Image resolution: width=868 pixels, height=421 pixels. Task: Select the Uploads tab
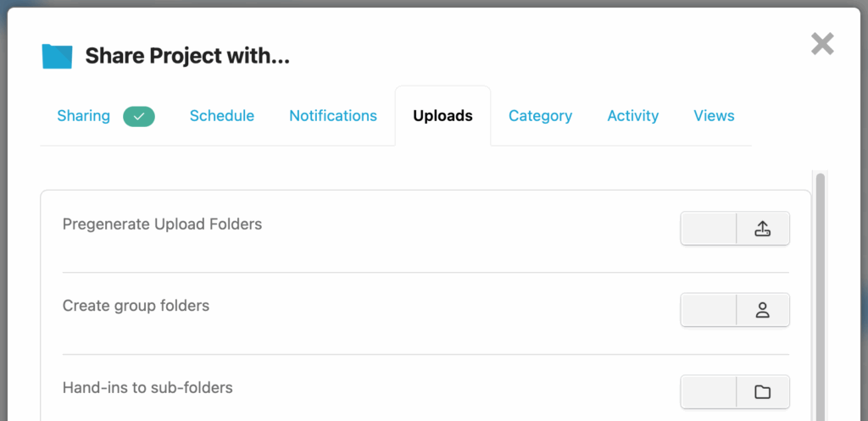tap(442, 116)
